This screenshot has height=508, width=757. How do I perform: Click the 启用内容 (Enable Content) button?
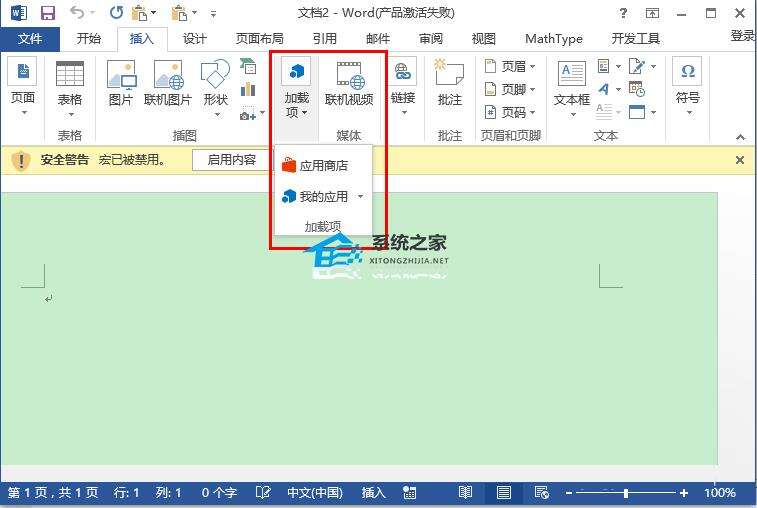232,160
